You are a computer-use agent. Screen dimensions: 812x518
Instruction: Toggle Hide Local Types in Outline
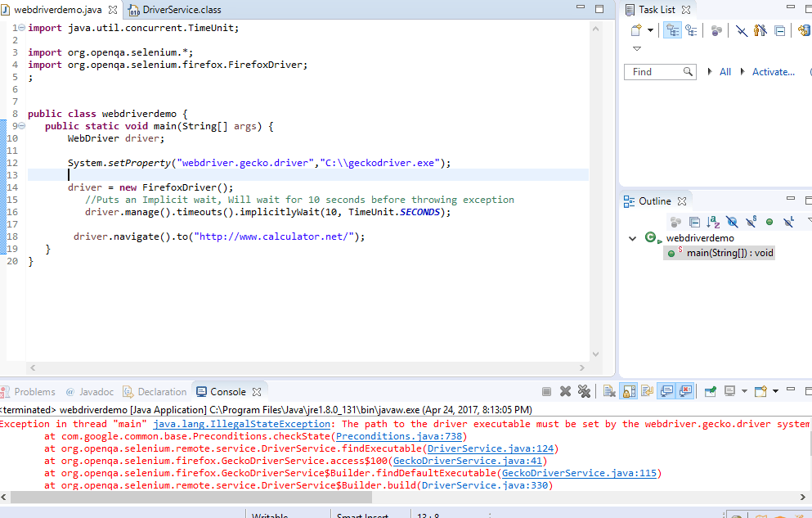(788, 223)
